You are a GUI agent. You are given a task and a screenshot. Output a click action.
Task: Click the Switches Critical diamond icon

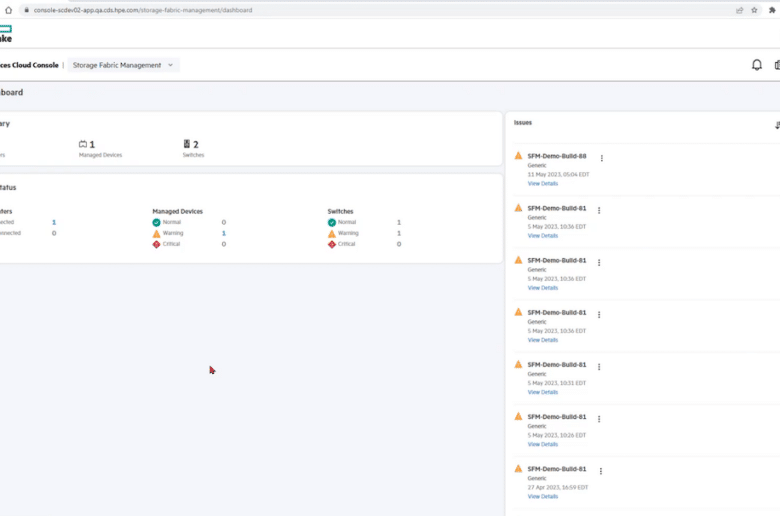coord(331,244)
